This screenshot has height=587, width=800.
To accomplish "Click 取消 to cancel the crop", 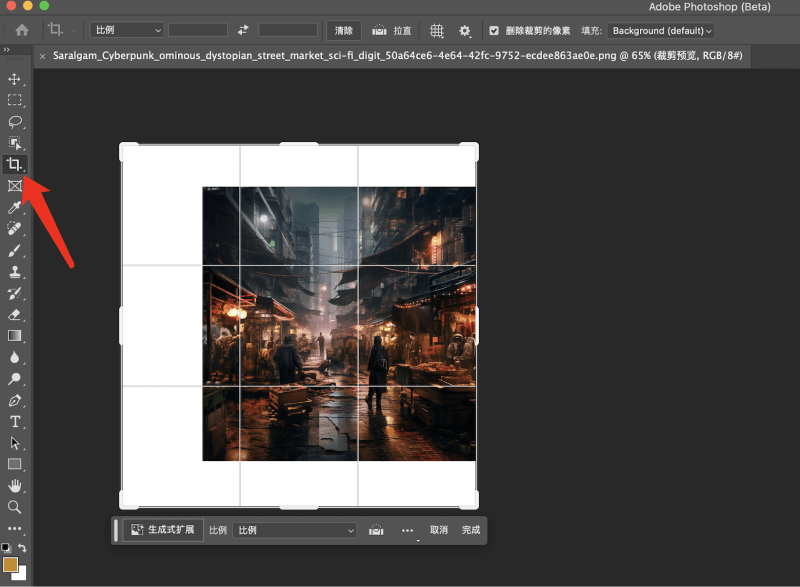I will tap(437, 530).
